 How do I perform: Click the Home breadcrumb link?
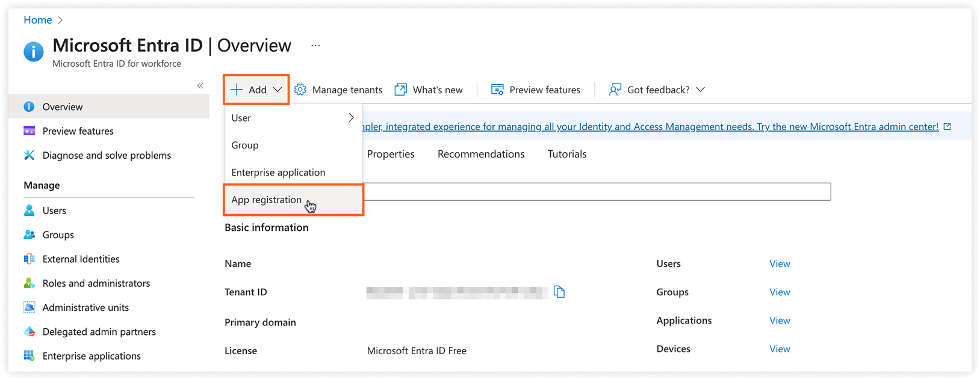pyautogui.click(x=38, y=20)
